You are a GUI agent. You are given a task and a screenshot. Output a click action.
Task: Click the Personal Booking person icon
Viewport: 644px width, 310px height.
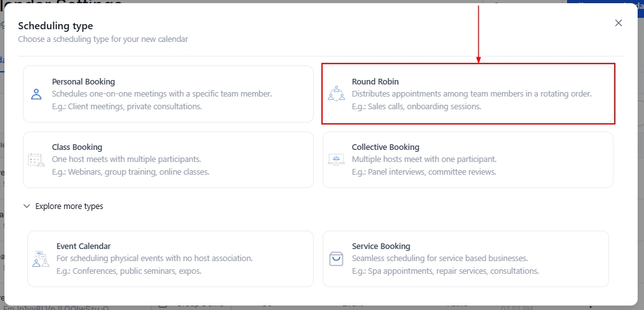(36, 94)
